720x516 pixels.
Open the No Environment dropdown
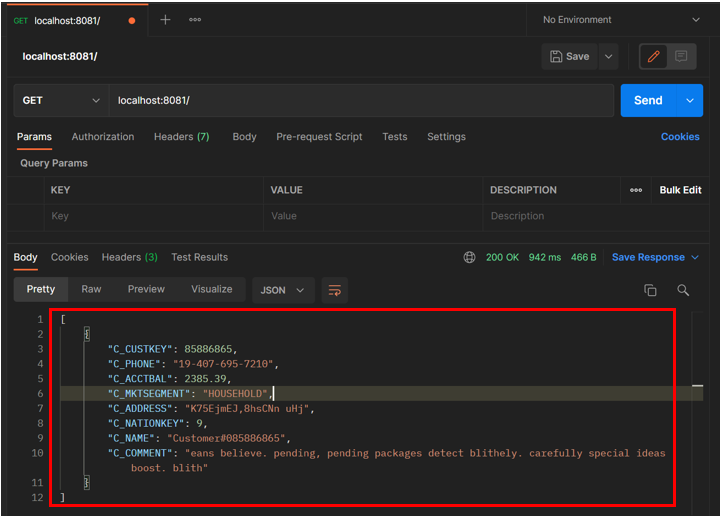click(x=620, y=20)
